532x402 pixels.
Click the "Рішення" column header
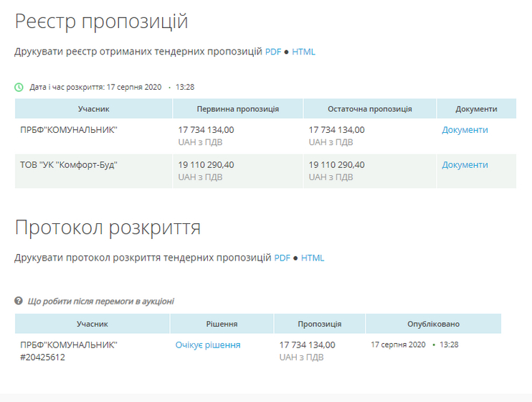pyautogui.click(x=222, y=324)
